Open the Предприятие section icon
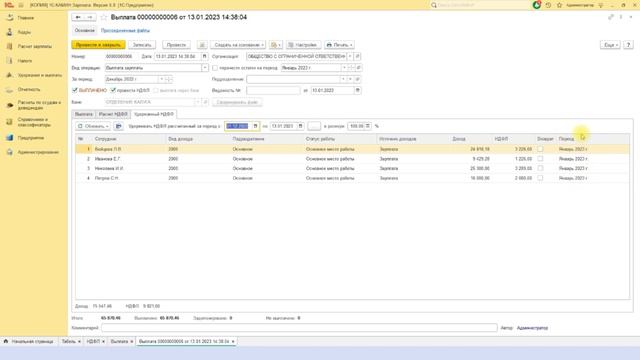 pos(10,138)
